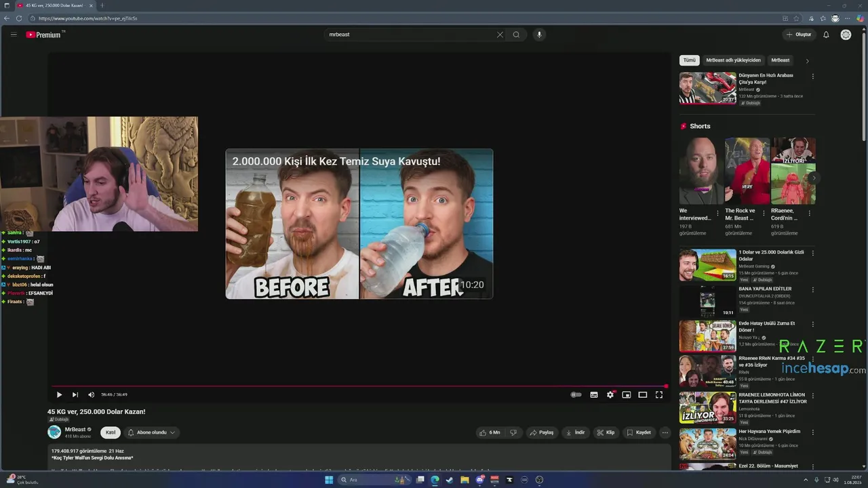Select the MrBeast filter chip
Viewport: 868px width, 488px height.
(781, 60)
